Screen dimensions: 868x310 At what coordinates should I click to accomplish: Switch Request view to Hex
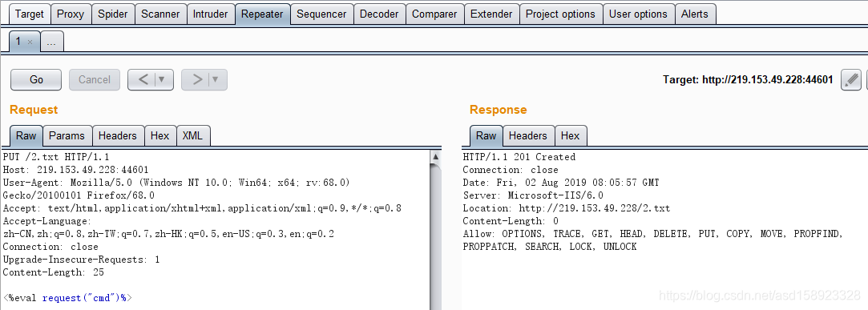(x=160, y=135)
